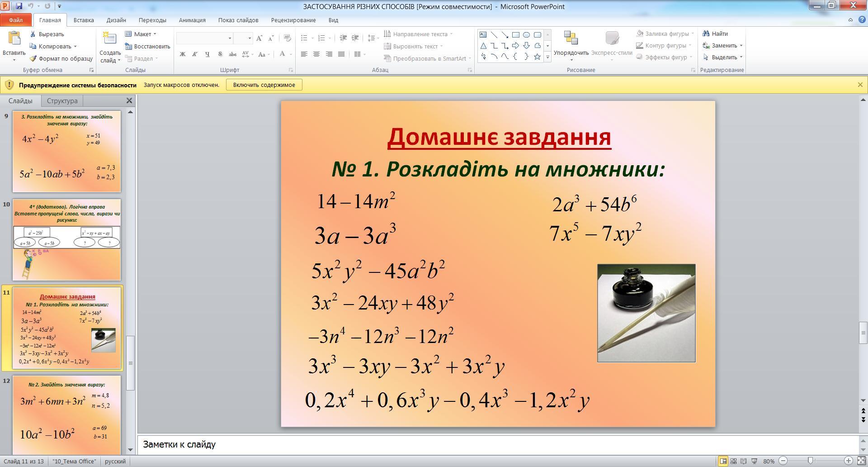
Task: Select the triangle shape in shapes gallery
Action: point(483,46)
